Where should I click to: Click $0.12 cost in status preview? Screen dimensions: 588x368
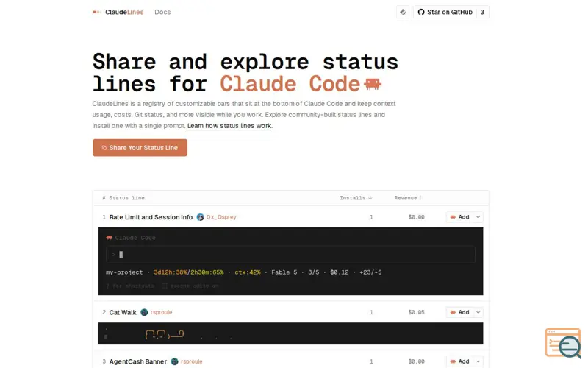[x=340, y=272]
